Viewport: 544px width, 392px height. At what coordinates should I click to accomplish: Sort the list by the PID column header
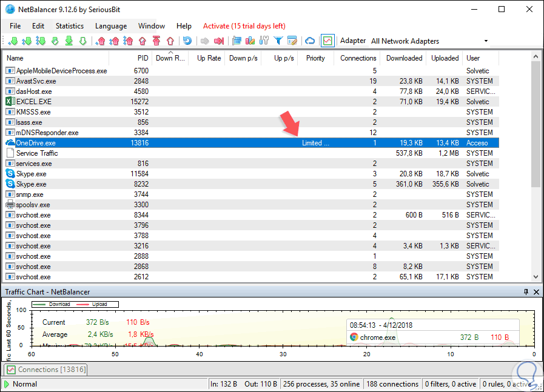[x=143, y=58]
